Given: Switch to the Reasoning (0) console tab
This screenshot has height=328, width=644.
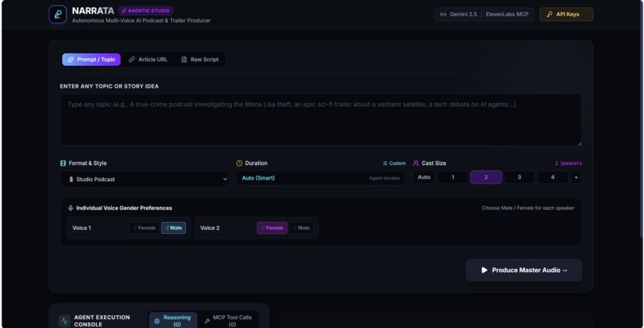Looking at the screenshot, I should 173,321.
